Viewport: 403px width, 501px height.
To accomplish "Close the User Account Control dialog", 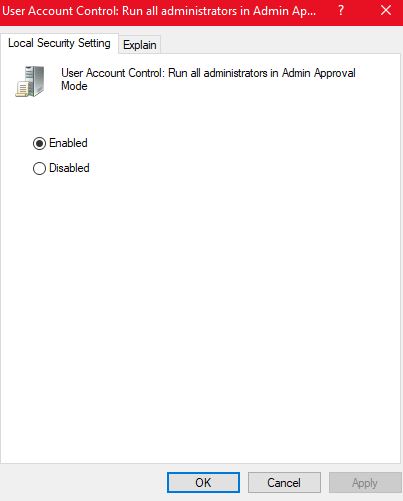I will point(386,10).
